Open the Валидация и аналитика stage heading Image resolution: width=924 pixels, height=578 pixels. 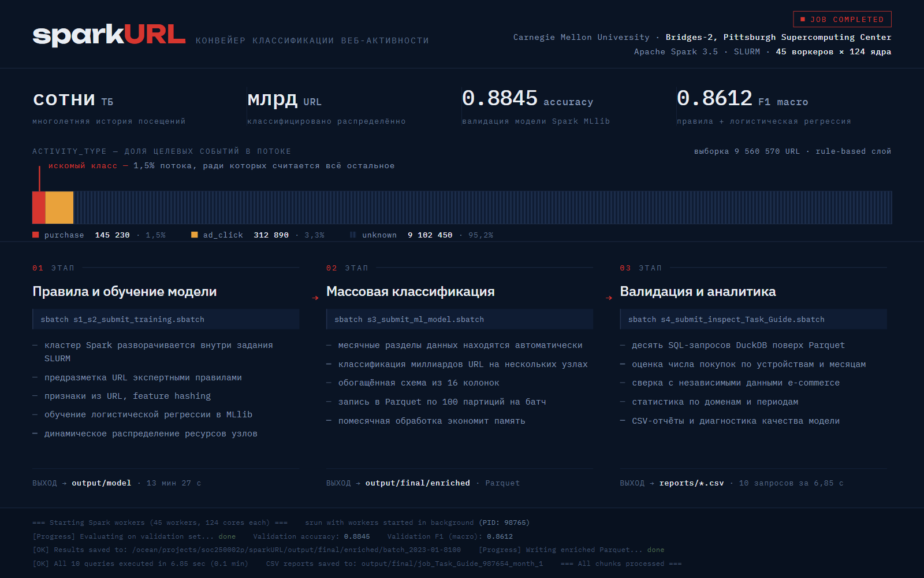(x=698, y=291)
